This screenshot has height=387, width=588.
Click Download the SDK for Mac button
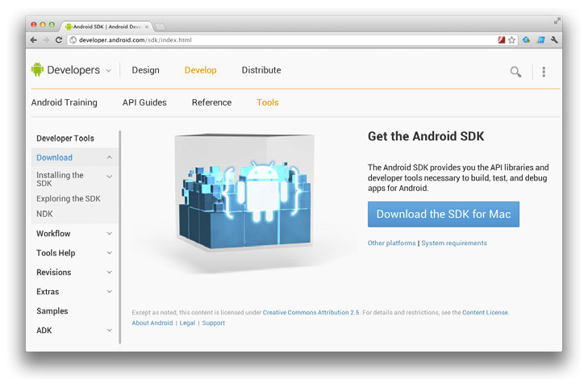[444, 214]
